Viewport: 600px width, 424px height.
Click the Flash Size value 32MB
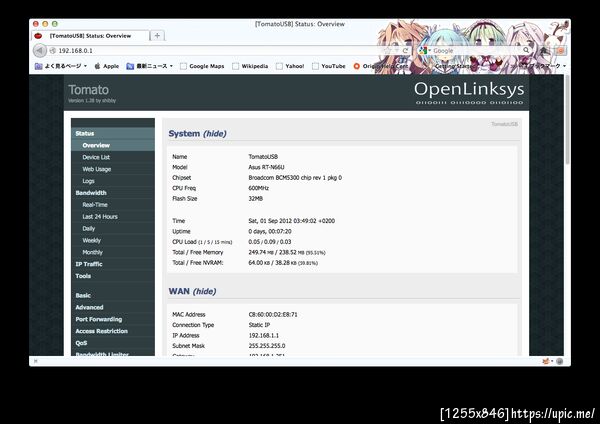click(255, 198)
